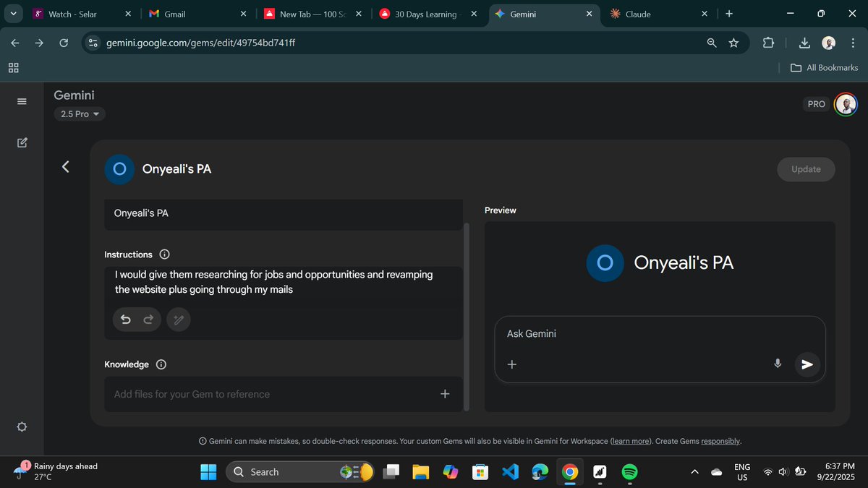Click the ENG US language indicator
Screen dimensions: 868x488
(x=742, y=472)
